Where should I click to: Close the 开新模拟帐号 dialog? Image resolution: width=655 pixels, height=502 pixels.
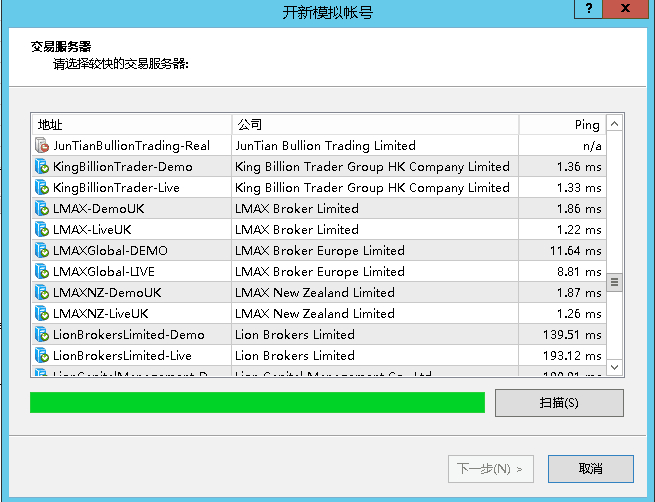tap(625, 9)
